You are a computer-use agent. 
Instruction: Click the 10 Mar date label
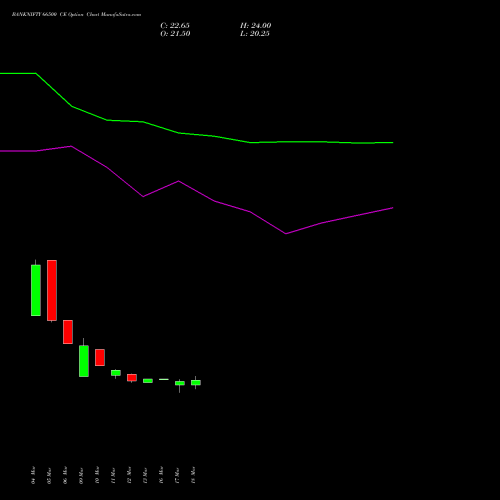click(97, 475)
